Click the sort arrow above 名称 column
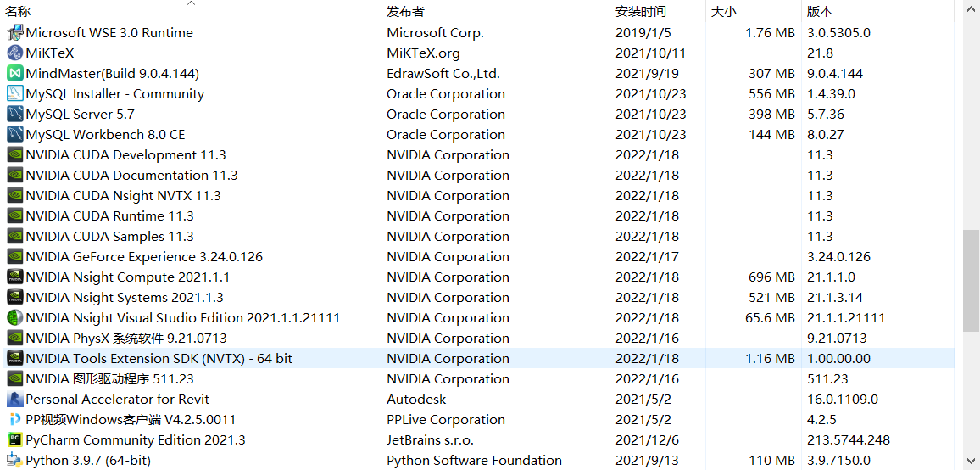This screenshot has height=470, width=980. (192, 3)
